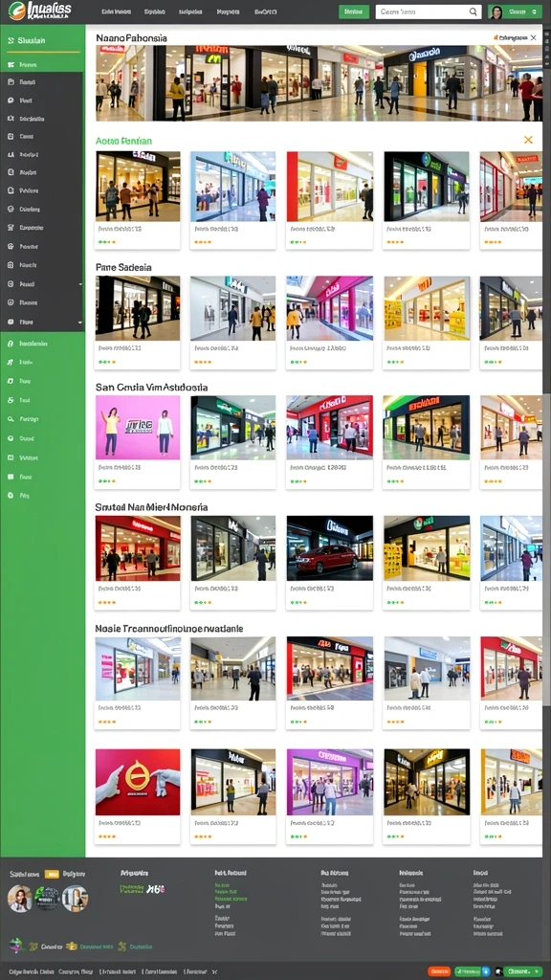
Task: Click the orange button in the bottom bar
Action: [x=439, y=971]
